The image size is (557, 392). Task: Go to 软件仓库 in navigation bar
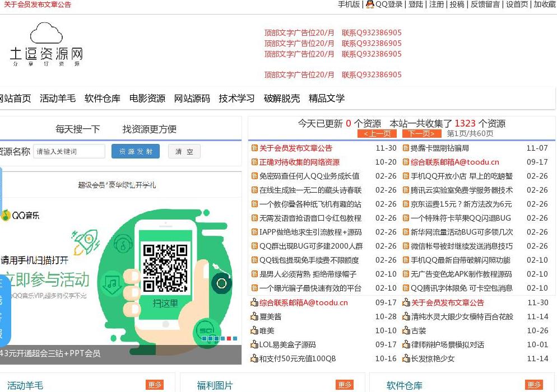tap(103, 99)
